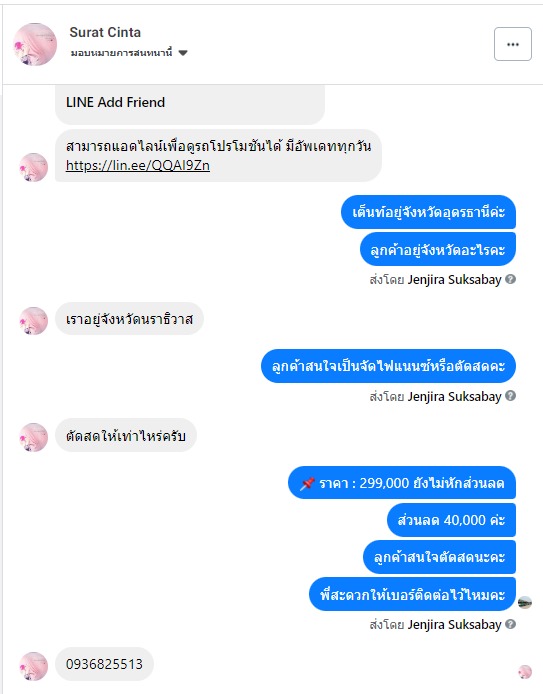Click the sender avatar next to the contact request
The height and width of the screenshot is (694, 543).
coord(525,602)
